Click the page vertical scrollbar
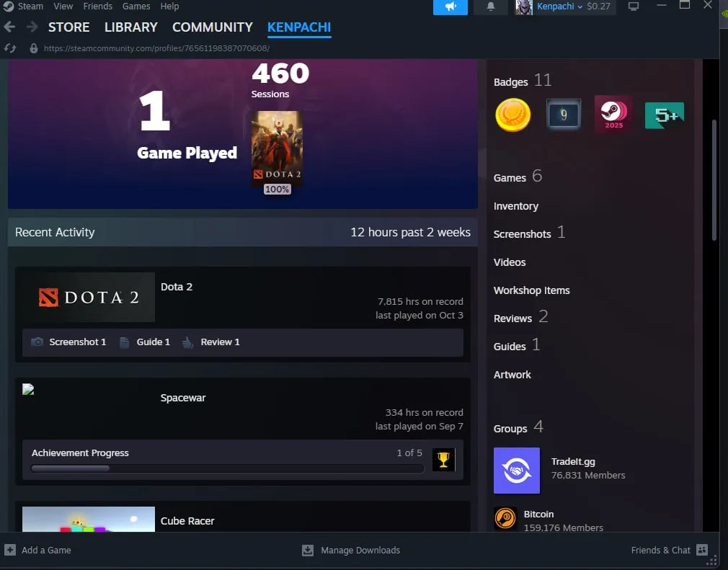 [714, 180]
